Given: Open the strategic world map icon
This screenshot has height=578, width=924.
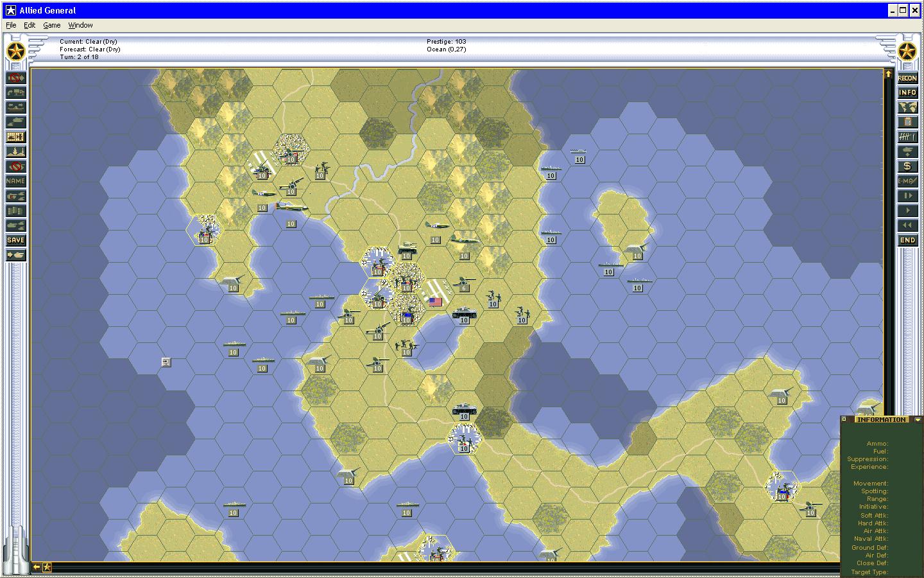Looking at the screenshot, I should click(x=907, y=107).
